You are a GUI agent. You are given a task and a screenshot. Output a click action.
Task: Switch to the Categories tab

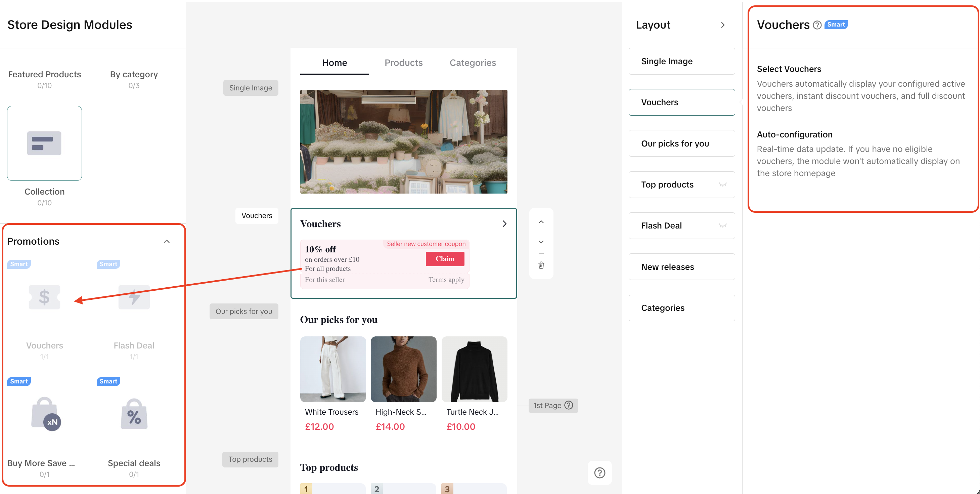[473, 63]
